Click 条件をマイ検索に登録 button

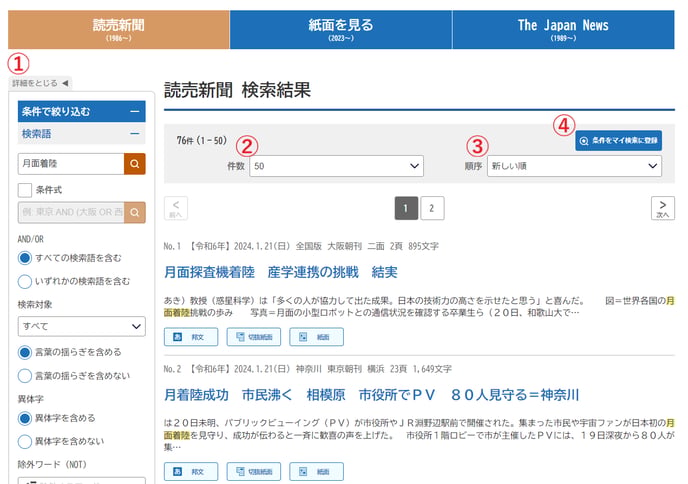619,140
